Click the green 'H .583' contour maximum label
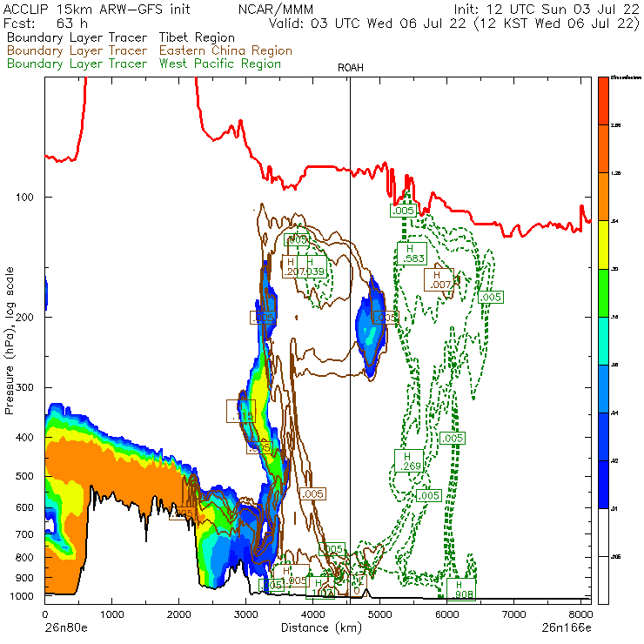644x644 pixels. click(x=412, y=254)
